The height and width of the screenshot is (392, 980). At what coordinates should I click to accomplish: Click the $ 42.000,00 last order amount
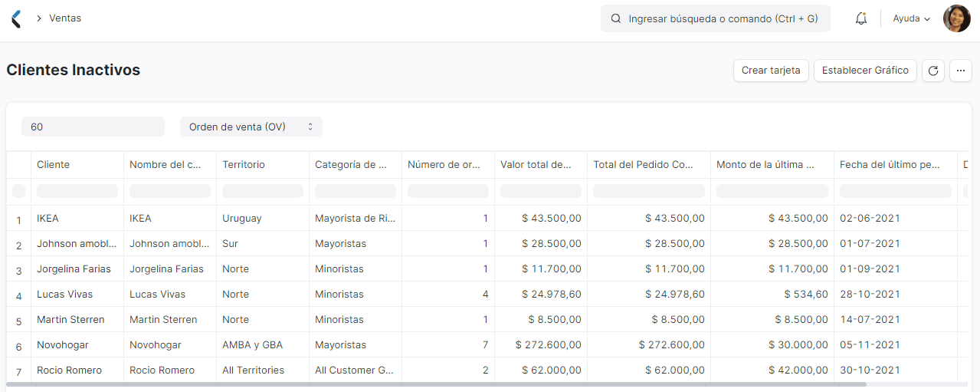(x=772, y=370)
